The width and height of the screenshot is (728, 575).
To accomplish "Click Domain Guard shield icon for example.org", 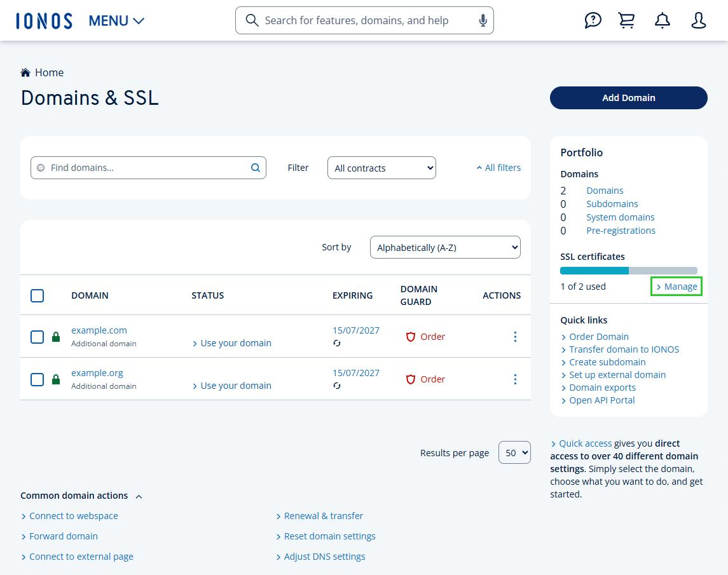I will pos(411,379).
